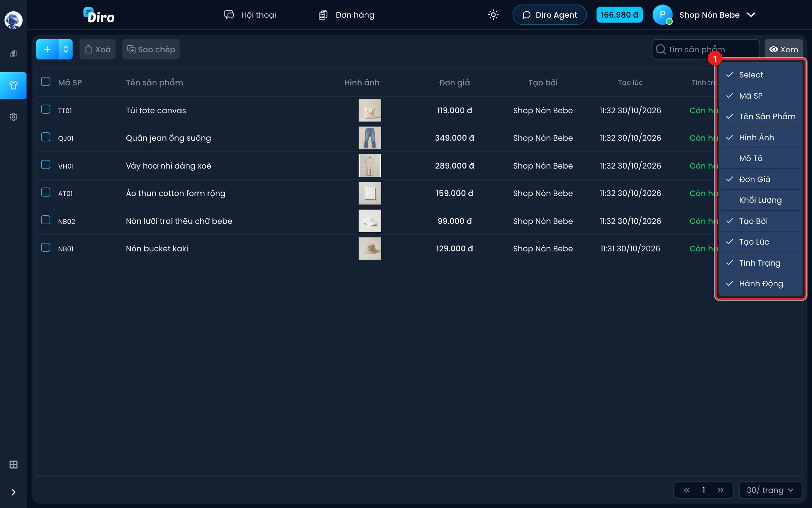The image size is (812, 508).
Task: Toggle the Xem column visibility menu
Action: [x=783, y=49]
